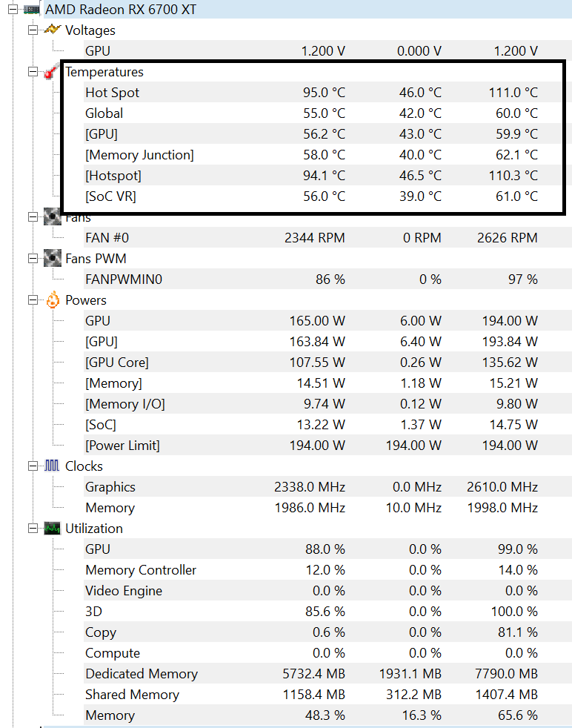
Task: Click the Temperatures thermometer icon
Action: [51, 73]
